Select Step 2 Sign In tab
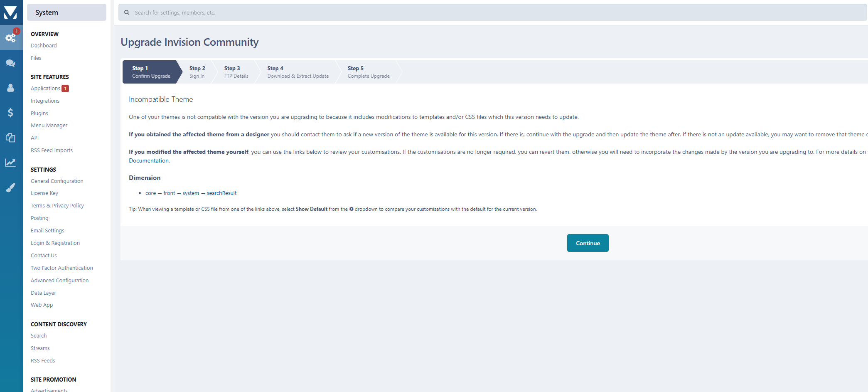Image resolution: width=868 pixels, height=392 pixels. pyautogui.click(x=197, y=72)
